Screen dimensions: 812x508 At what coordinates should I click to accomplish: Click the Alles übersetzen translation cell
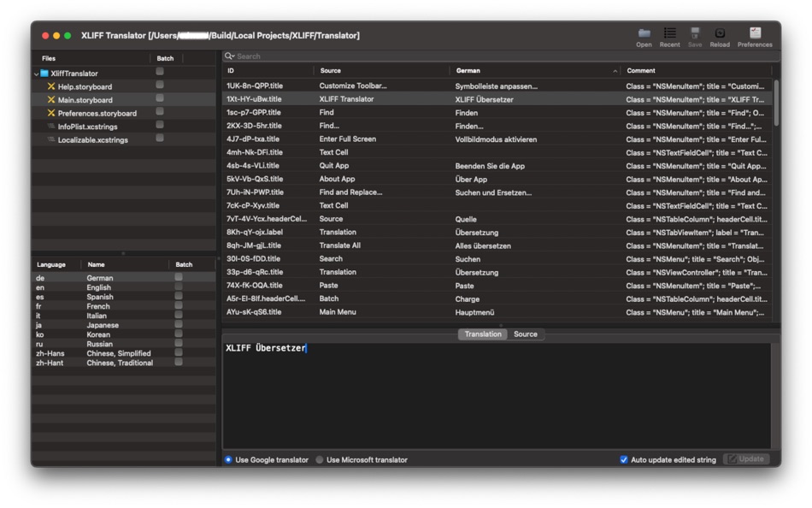[483, 246]
